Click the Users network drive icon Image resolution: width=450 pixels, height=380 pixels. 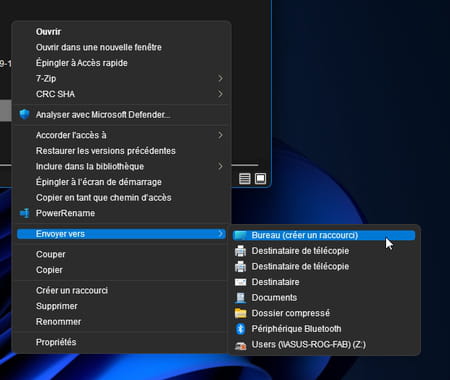click(x=240, y=345)
